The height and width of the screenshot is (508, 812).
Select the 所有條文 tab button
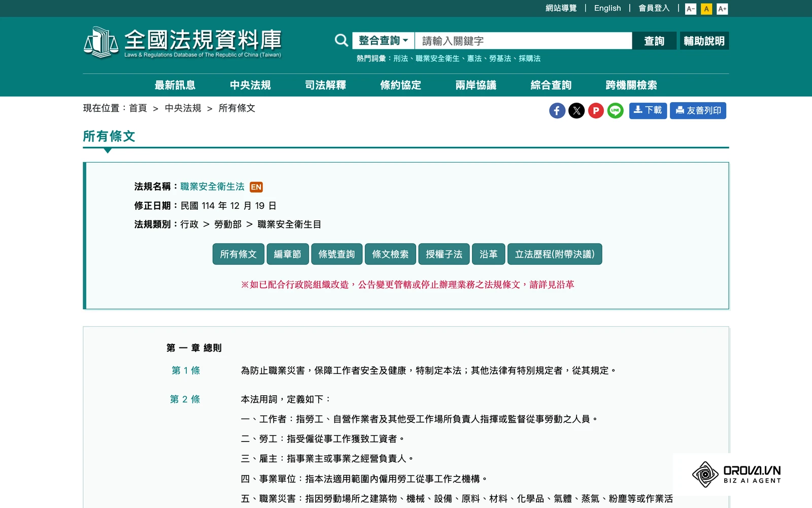(239, 254)
